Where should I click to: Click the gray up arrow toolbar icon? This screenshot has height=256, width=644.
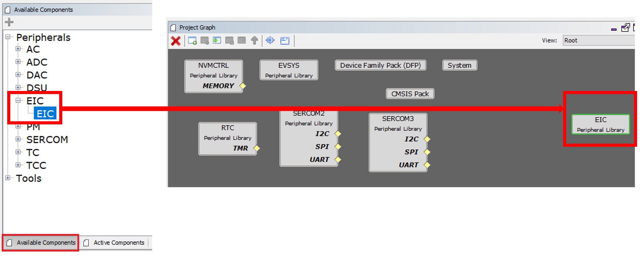(255, 41)
